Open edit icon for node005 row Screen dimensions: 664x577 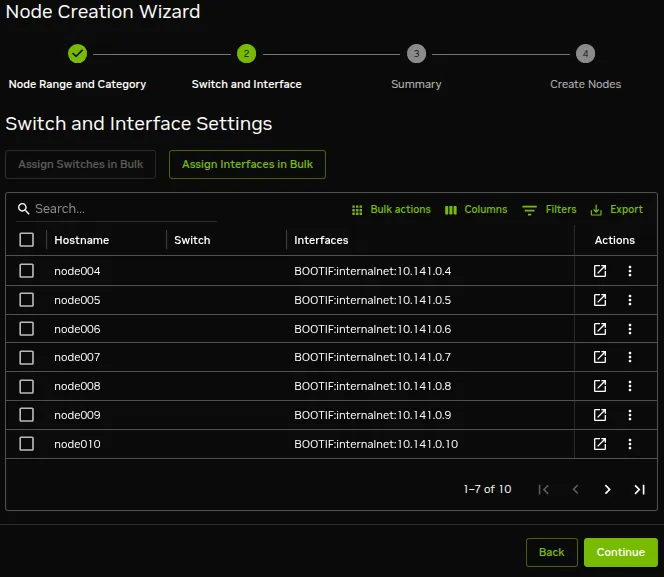tap(600, 300)
